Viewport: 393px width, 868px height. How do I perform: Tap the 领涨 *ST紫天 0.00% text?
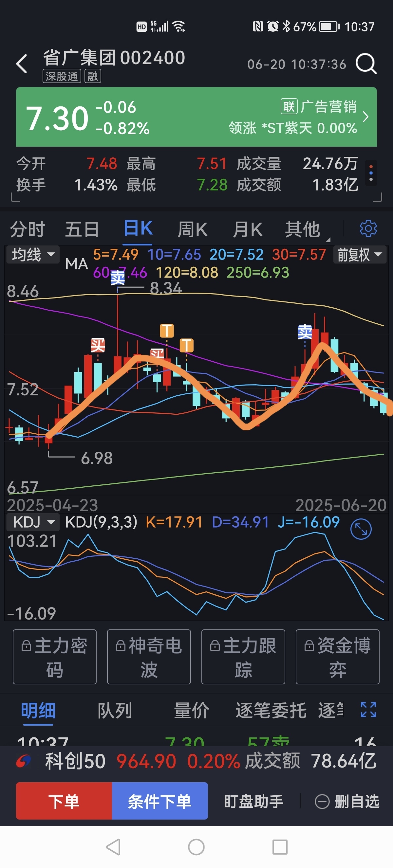point(292,128)
